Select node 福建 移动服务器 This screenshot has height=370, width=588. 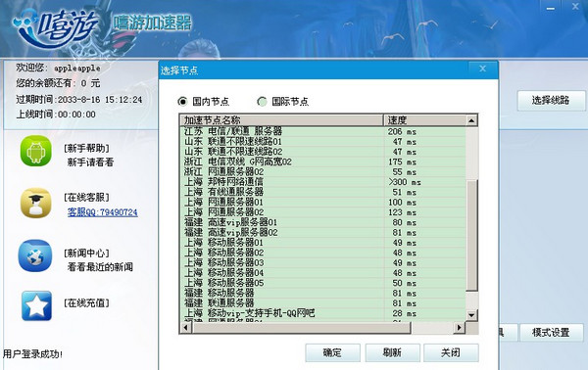coord(323,294)
